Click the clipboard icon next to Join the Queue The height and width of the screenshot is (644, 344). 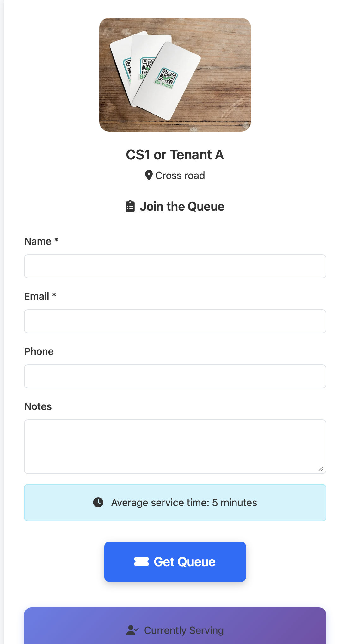coord(130,206)
